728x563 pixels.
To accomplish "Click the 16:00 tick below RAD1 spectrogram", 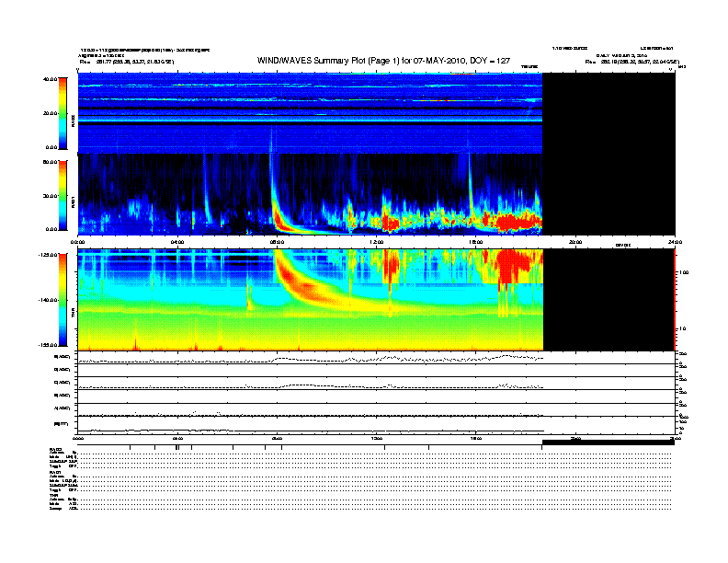I will click(476, 242).
